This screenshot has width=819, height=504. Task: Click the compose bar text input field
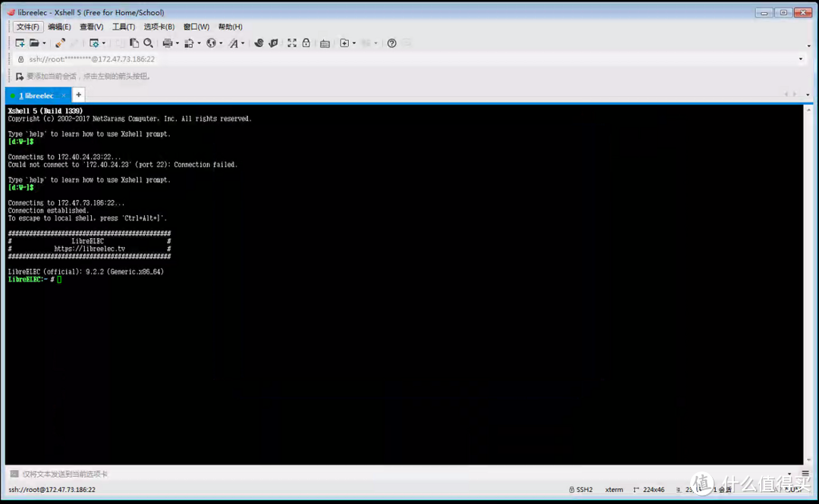click(x=402, y=474)
